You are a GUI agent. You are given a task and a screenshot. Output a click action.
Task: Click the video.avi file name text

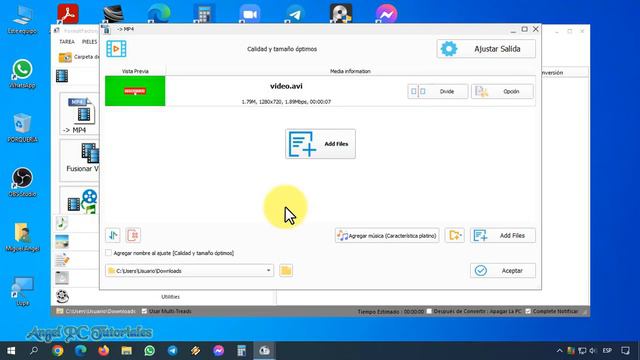pos(286,86)
